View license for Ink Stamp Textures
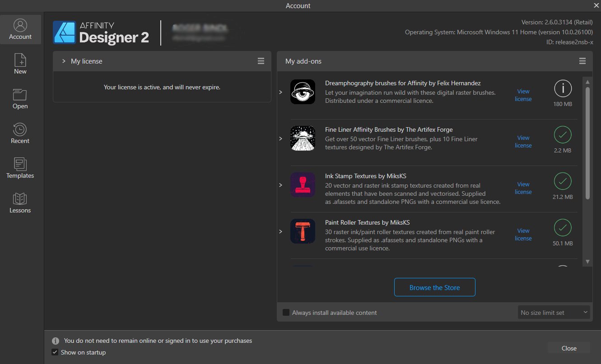The image size is (601, 364). tap(523, 188)
